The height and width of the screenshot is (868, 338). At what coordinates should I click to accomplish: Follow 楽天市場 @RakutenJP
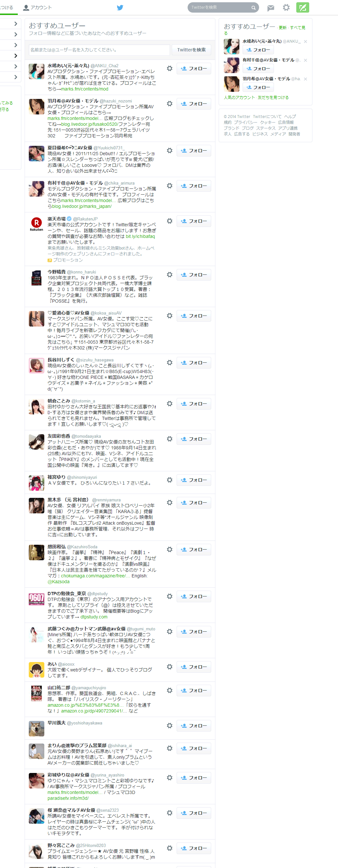tap(194, 221)
